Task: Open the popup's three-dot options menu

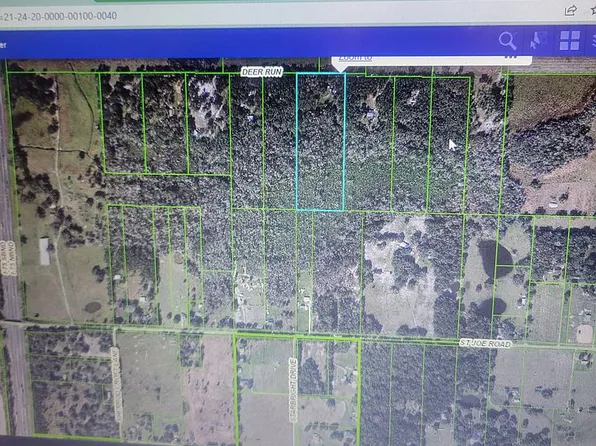Action: click(511, 57)
